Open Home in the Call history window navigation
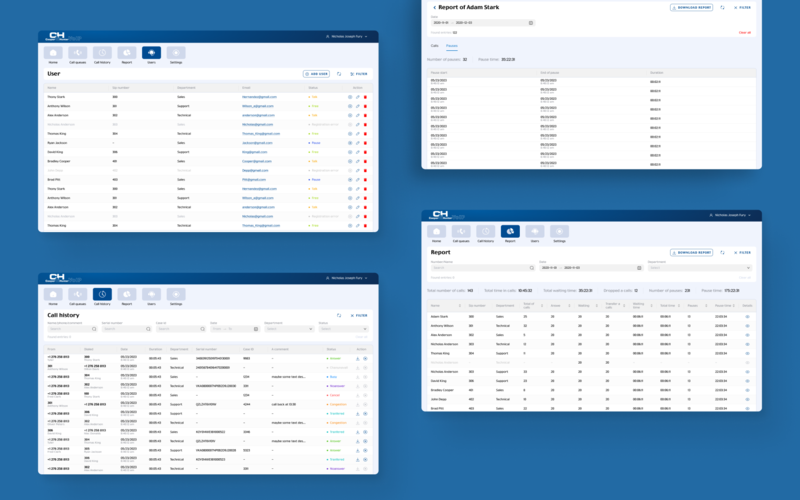This screenshot has height=500, width=800. click(x=53, y=294)
